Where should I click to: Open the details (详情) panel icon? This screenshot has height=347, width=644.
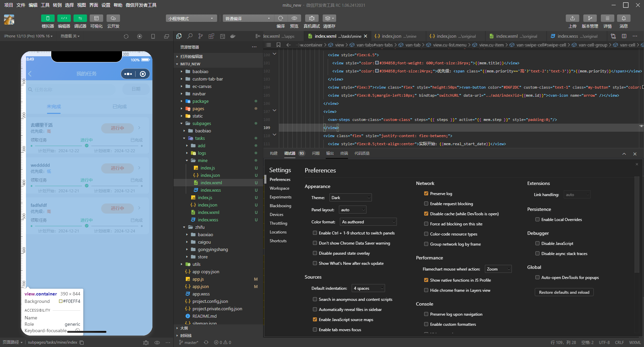(x=607, y=18)
